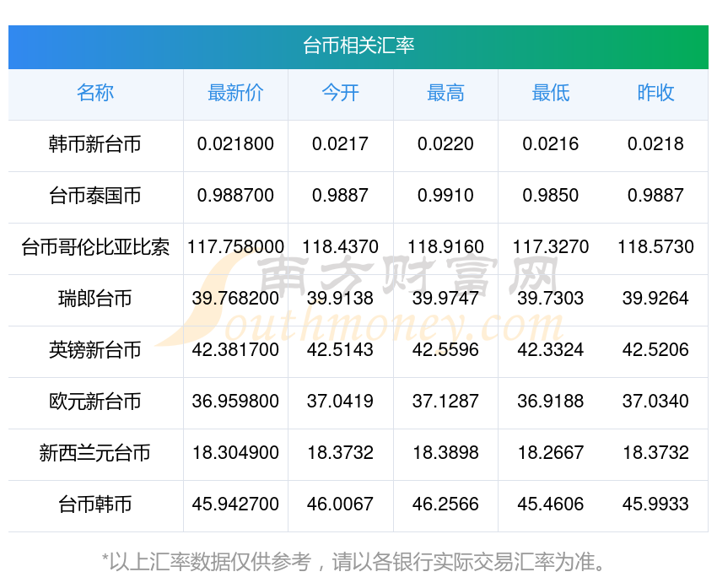Viewport: 717px width, 588px height.
Task: Click the 欧元新台币 currency pair
Action: coord(95,402)
